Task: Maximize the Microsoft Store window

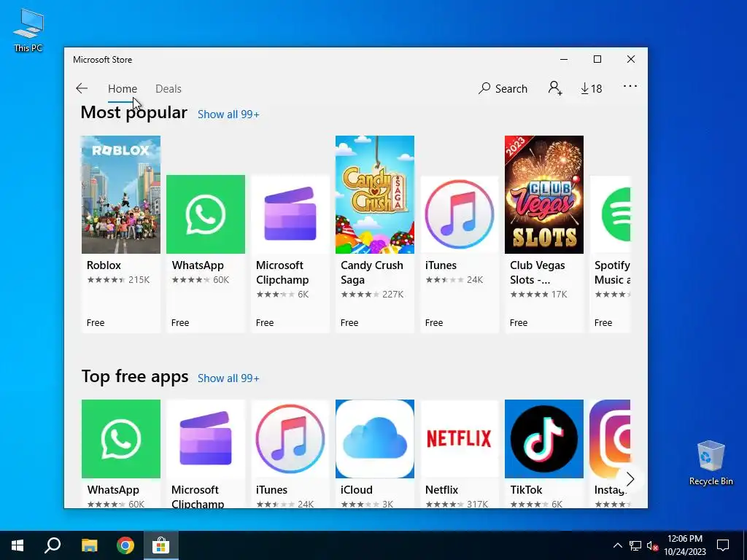Action: coord(597,59)
